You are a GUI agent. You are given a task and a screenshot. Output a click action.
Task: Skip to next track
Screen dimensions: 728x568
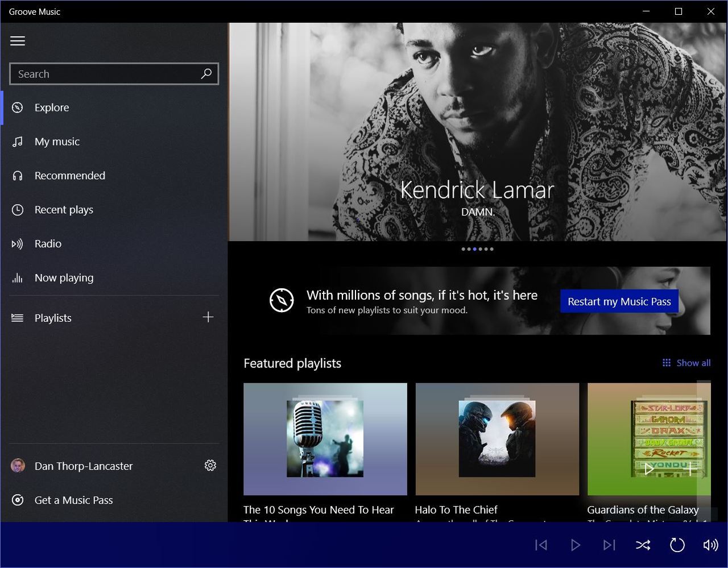(609, 545)
